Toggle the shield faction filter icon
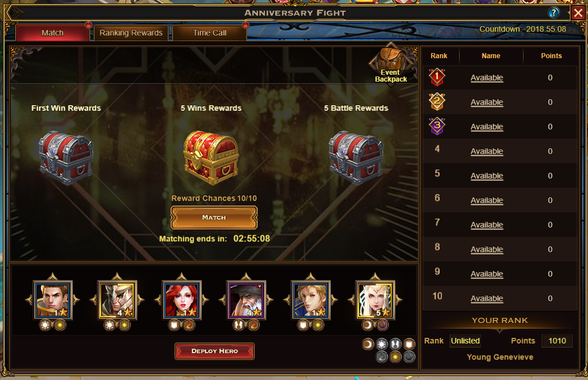Screen dimensions: 588x380 coord(409,344)
